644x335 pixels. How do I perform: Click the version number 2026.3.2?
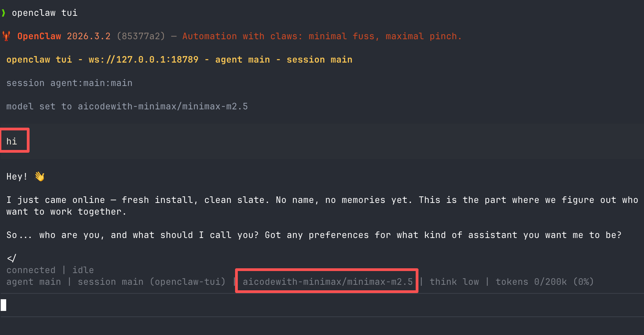click(x=89, y=36)
